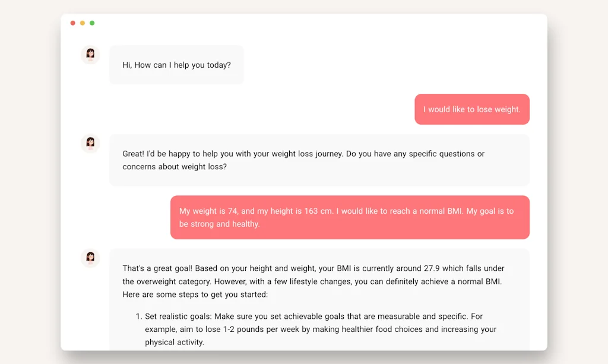Click the yellow minimize dot
The height and width of the screenshot is (364, 608).
[82, 23]
